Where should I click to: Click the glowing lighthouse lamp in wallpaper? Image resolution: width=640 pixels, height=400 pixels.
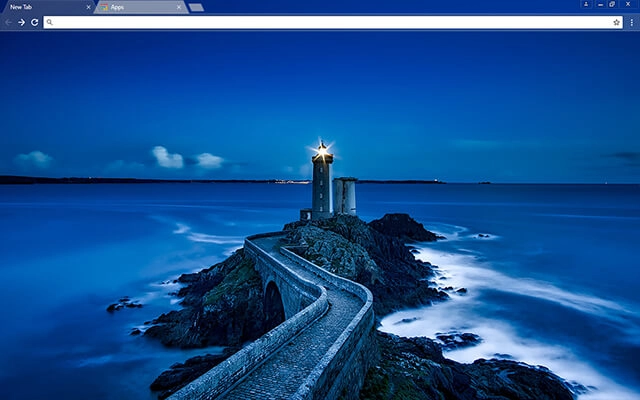coord(322,150)
